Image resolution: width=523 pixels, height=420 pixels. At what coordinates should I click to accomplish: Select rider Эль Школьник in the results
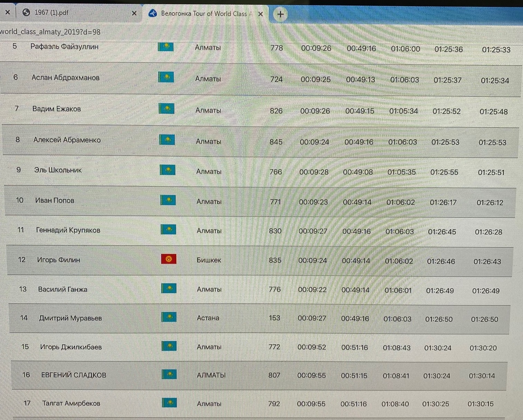[x=58, y=170]
